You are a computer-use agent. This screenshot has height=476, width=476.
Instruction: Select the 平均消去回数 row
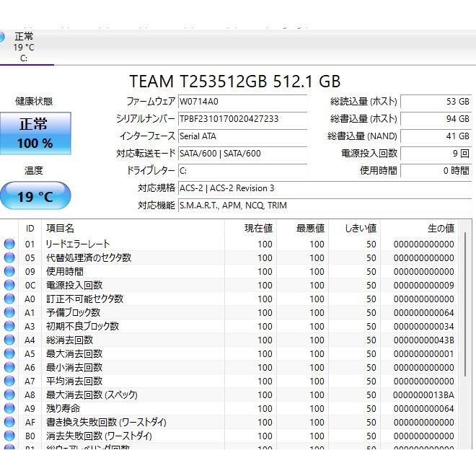click(229, 381)
